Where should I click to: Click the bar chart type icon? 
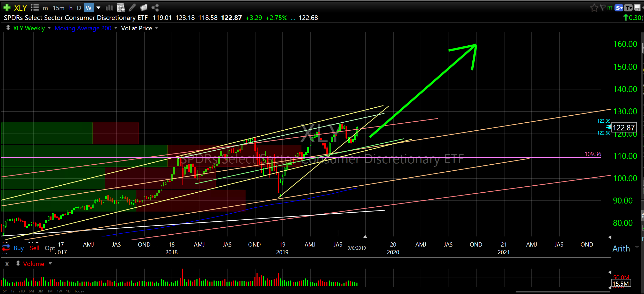coord(109,8)
